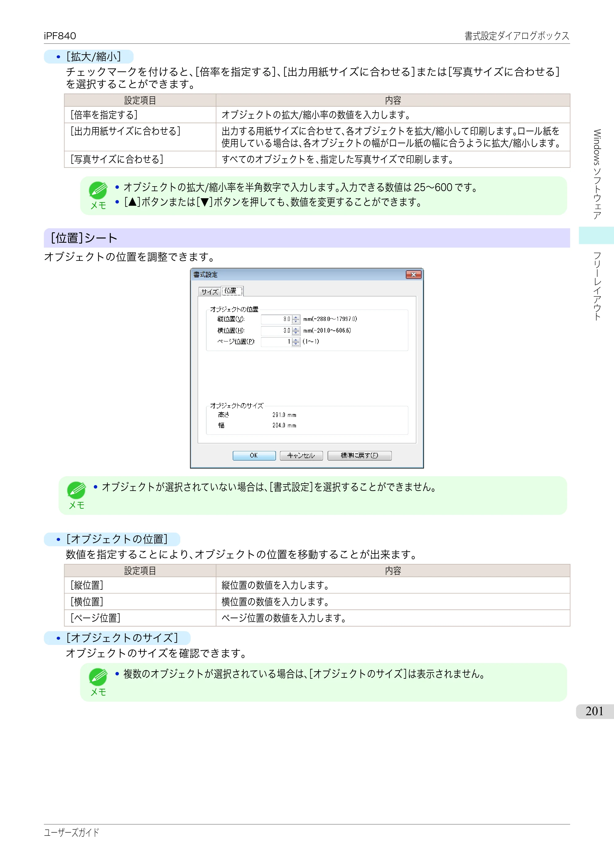
Task: Click the page range text (1~1)
Action: pos(311,341)
